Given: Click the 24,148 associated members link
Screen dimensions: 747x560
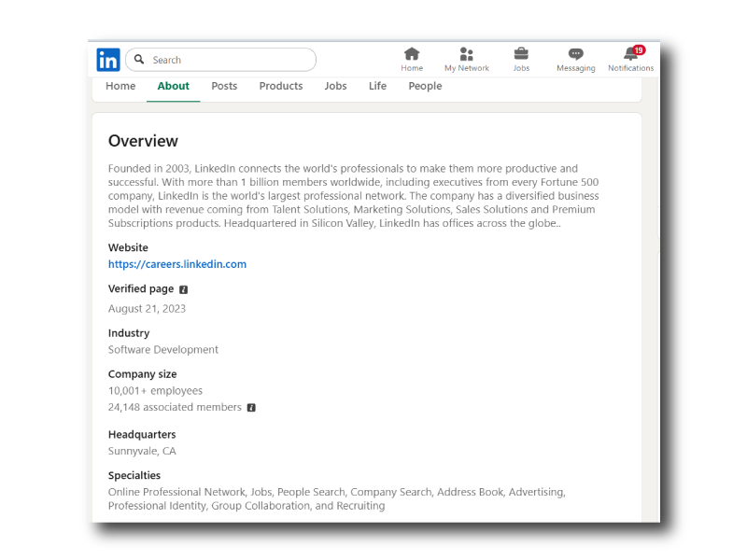Looking at the screenshot, I should click(x=175, y=407).
